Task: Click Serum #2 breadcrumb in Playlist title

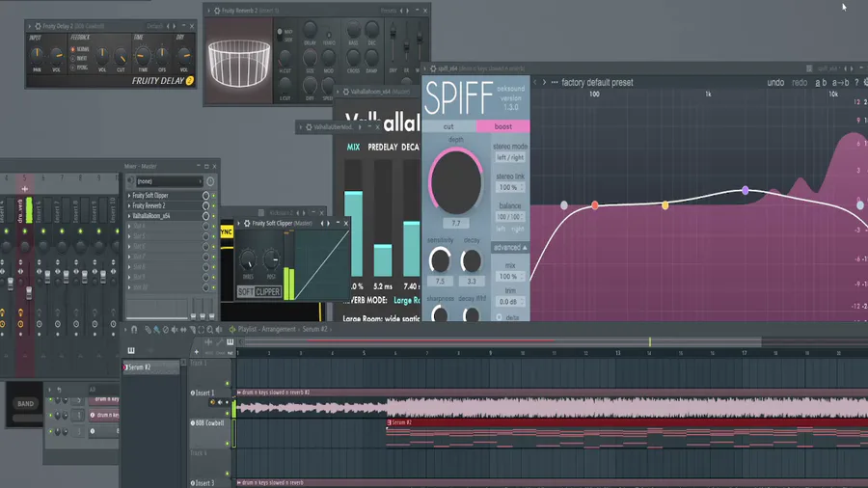Action: point(314,329)
